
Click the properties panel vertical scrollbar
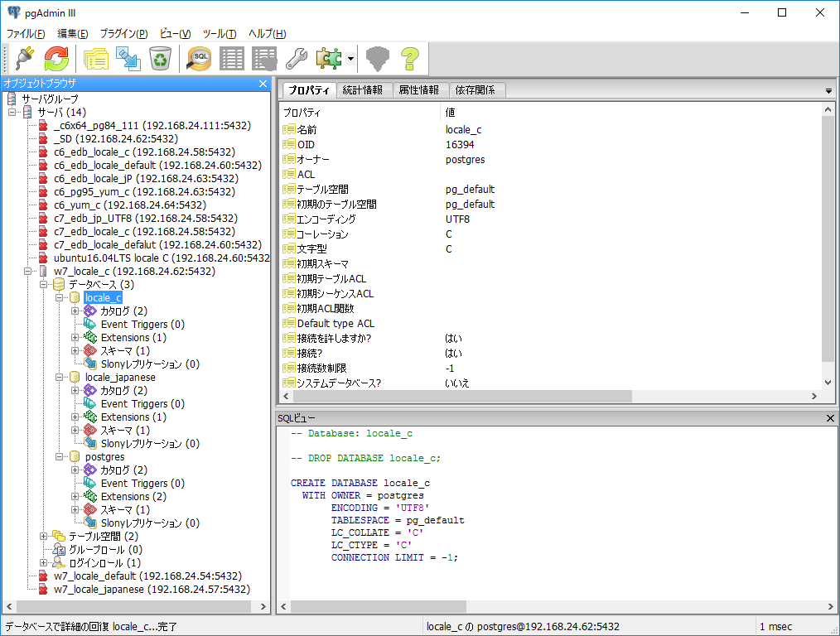point(828,240)
